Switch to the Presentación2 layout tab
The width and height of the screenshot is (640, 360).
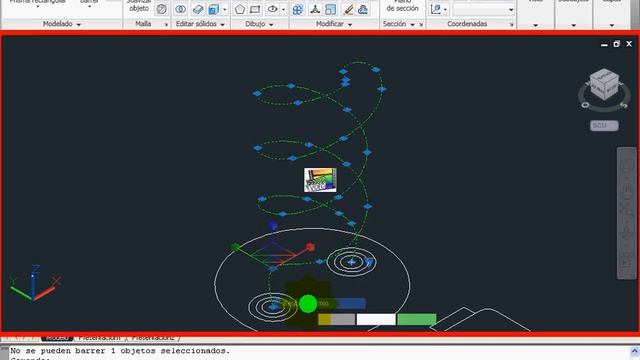(153, 338)
